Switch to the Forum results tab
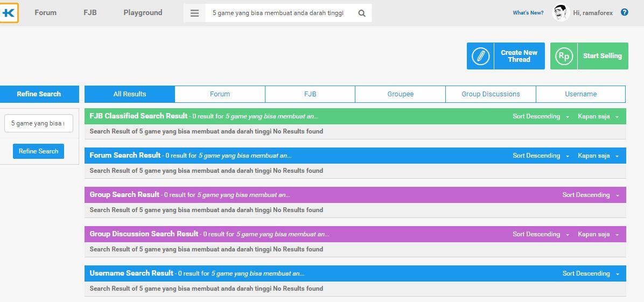This screenshot has height=302, width=644. [220, 94]
